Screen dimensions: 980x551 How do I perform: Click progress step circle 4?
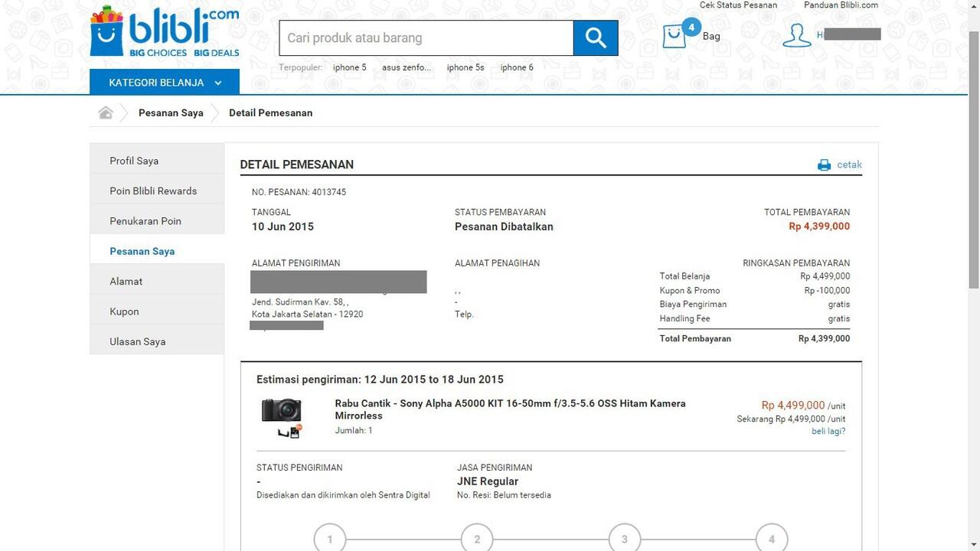click(771, 539)
